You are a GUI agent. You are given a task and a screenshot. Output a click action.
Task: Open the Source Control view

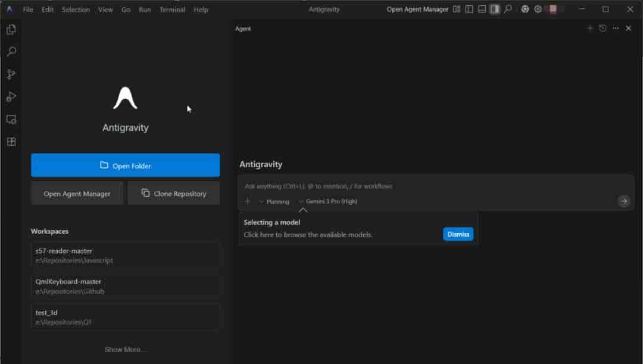click(11, 74)
